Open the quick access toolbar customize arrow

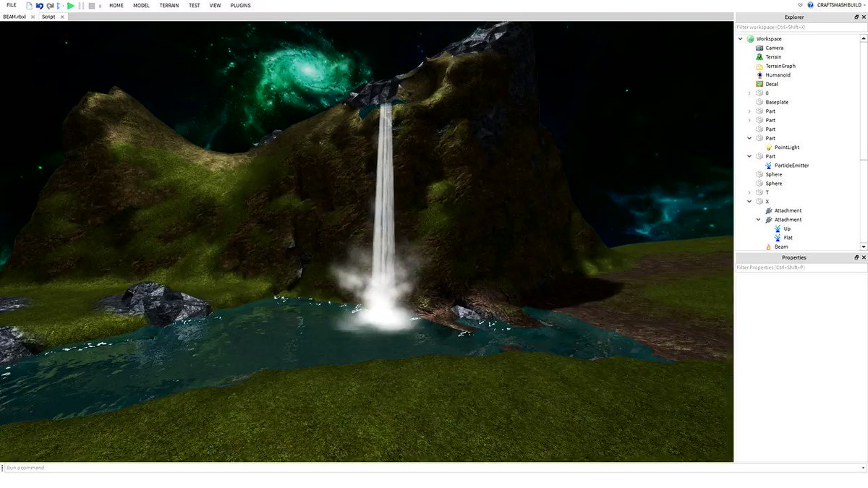100,6
